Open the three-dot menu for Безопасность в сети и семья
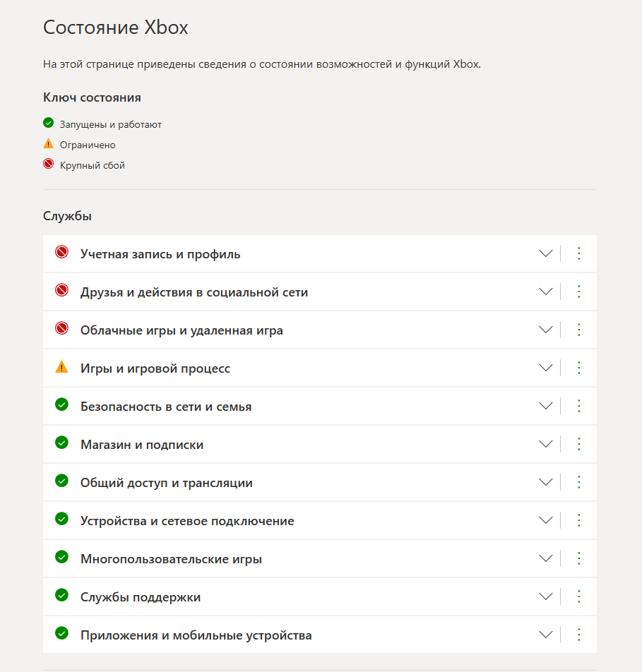The width and height of the screenshot is (642, 672). (x=579, y=407)
